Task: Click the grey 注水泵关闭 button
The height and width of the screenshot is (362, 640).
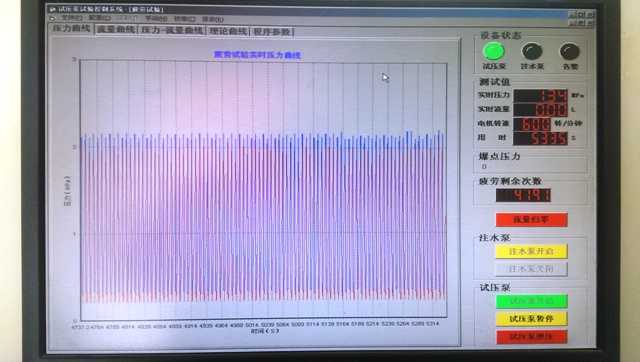Action: click(531, 269)
